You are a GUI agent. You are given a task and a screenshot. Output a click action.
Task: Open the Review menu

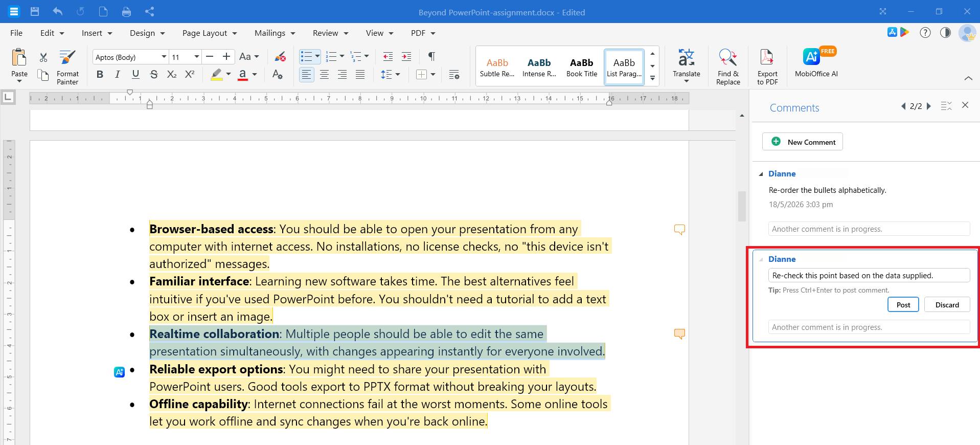click(x=330, y=33)
